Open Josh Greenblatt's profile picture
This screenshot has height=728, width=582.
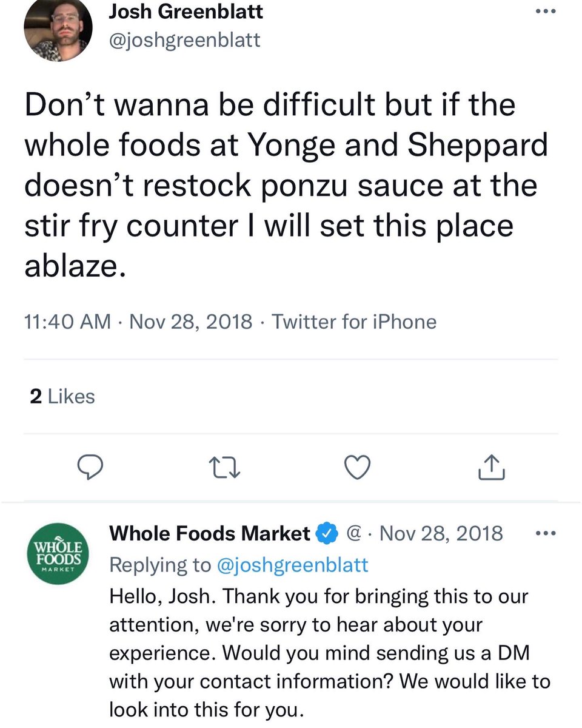pyautogui.click(x=58, y=29)
